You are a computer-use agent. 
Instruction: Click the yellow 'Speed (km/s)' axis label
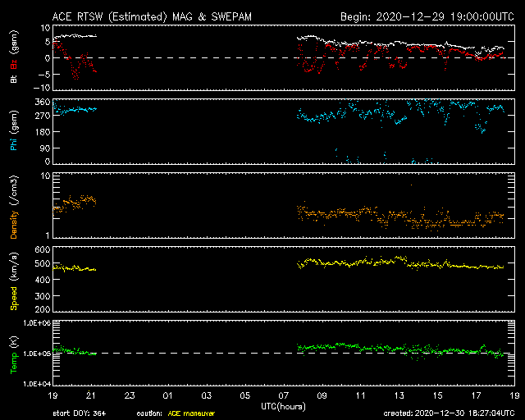tap(14, 281)
